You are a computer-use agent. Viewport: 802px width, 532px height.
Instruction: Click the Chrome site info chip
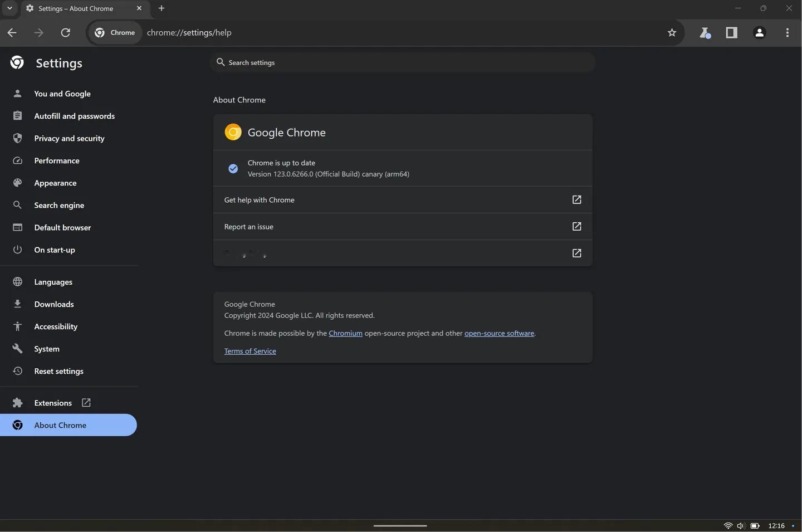115,33
